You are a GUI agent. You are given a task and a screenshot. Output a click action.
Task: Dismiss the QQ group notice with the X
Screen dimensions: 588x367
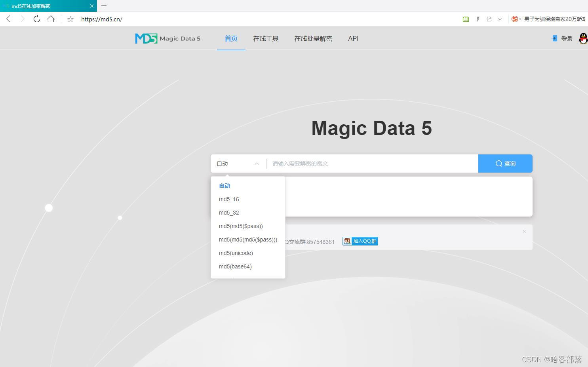pos(524,232)
